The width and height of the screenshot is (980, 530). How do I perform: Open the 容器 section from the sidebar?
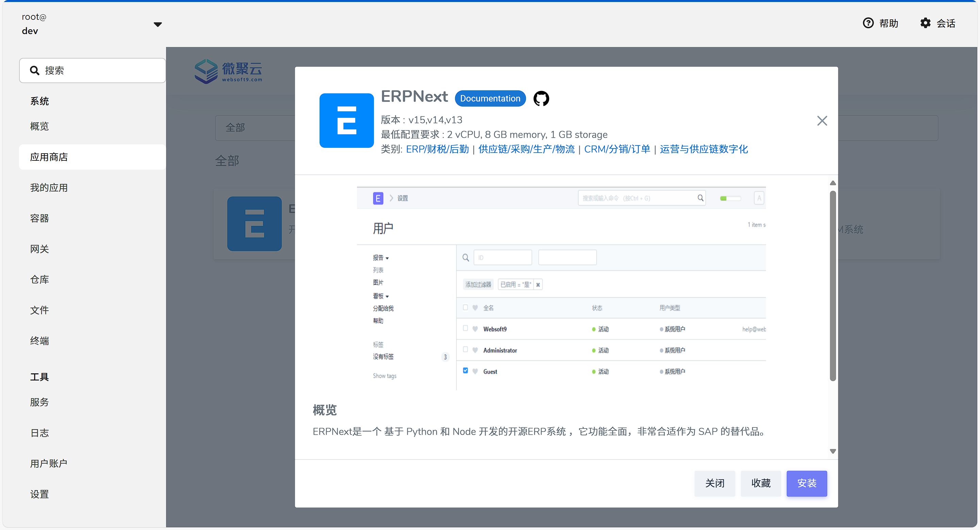click(39, 218)
